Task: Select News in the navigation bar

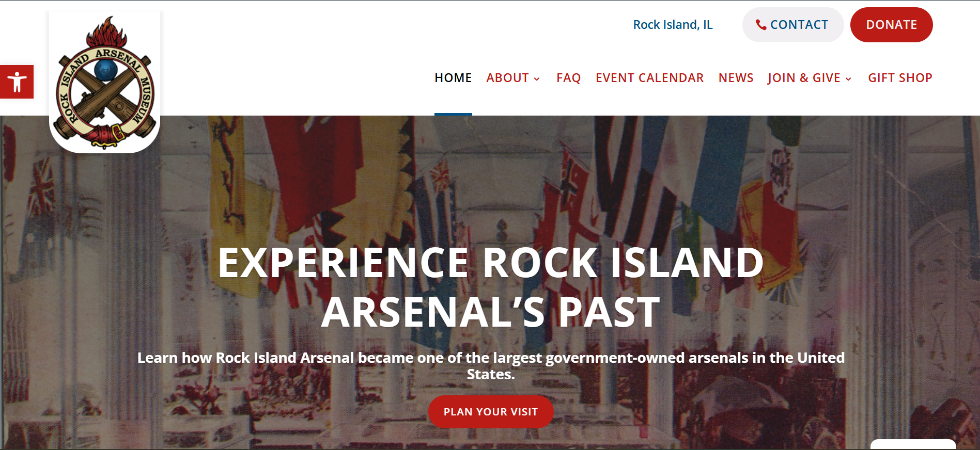Action: coord(736,78)
